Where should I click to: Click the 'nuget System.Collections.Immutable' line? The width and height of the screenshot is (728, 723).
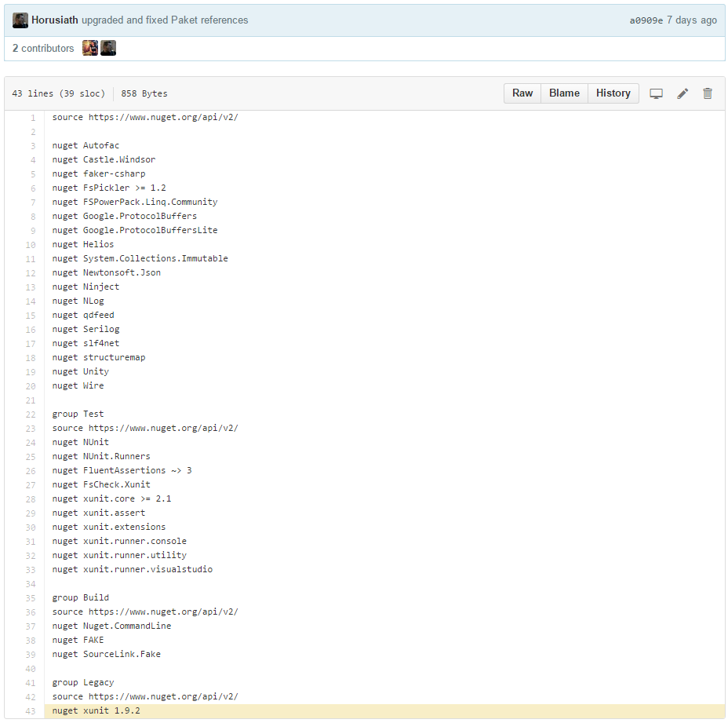pos(140,258)
